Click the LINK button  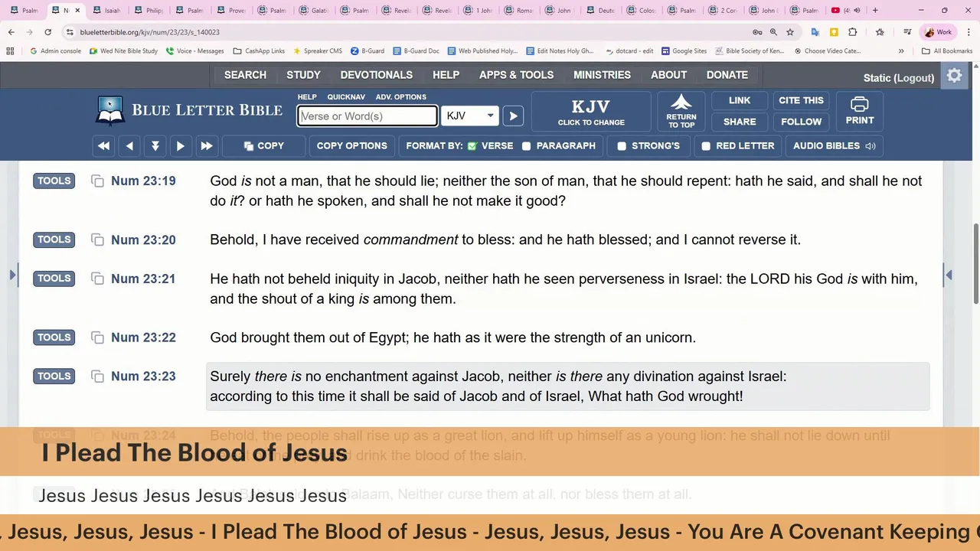click(740, 101)
